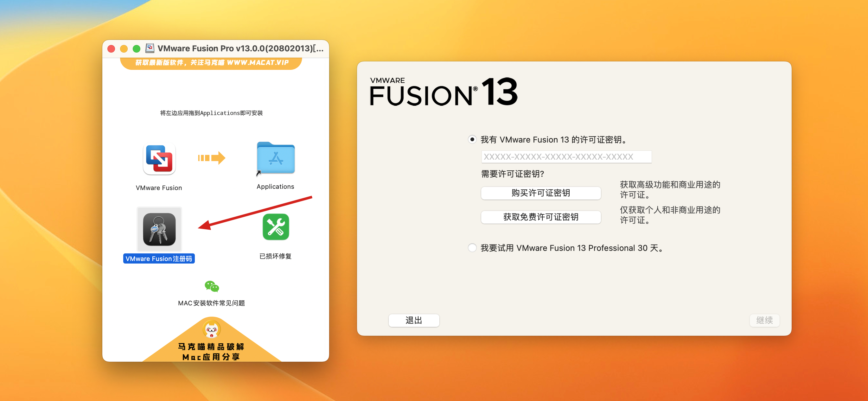The width and height of the screenshot is (868, 401).
Task: Click the 获取免费许可证密钥 button
Action: [540, 217]
